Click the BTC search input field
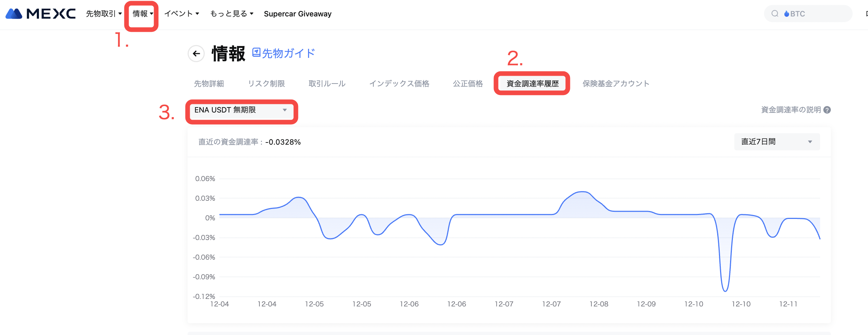Screen dimensions: 868x335 818,14
